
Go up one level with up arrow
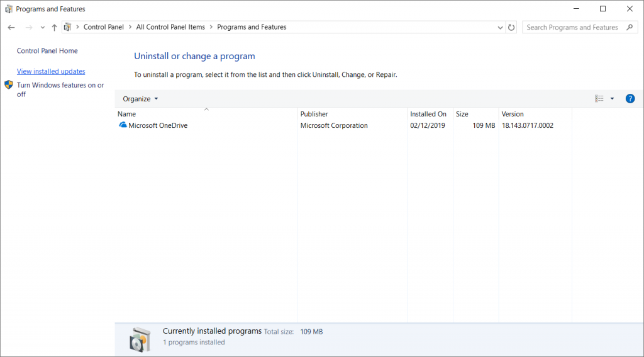point(54,28)
